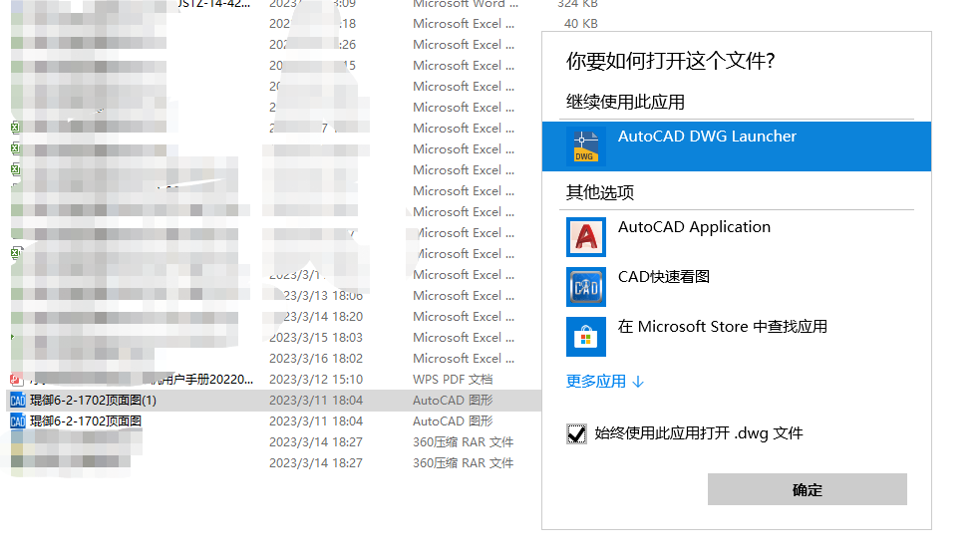Select CAD快速看图 option text
This screenshot has height=559, width=980.
pyautogui.click(x=664, y=277)
